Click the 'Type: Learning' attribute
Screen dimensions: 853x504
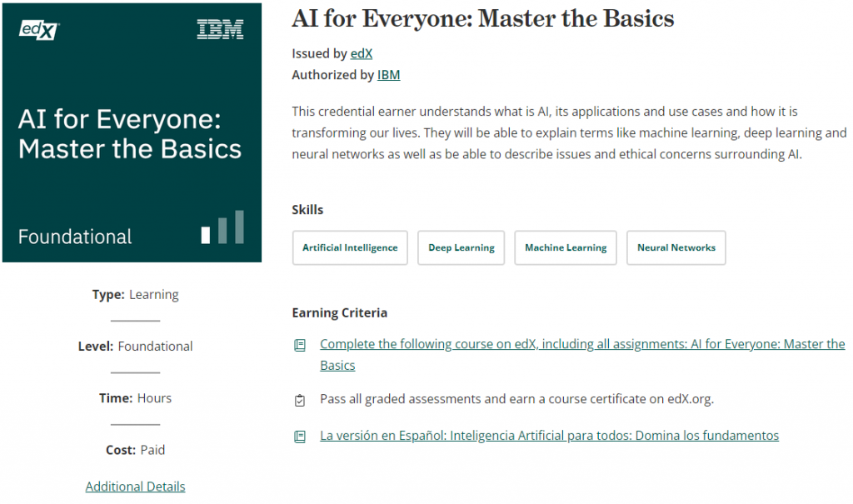[x=135, y=294]
